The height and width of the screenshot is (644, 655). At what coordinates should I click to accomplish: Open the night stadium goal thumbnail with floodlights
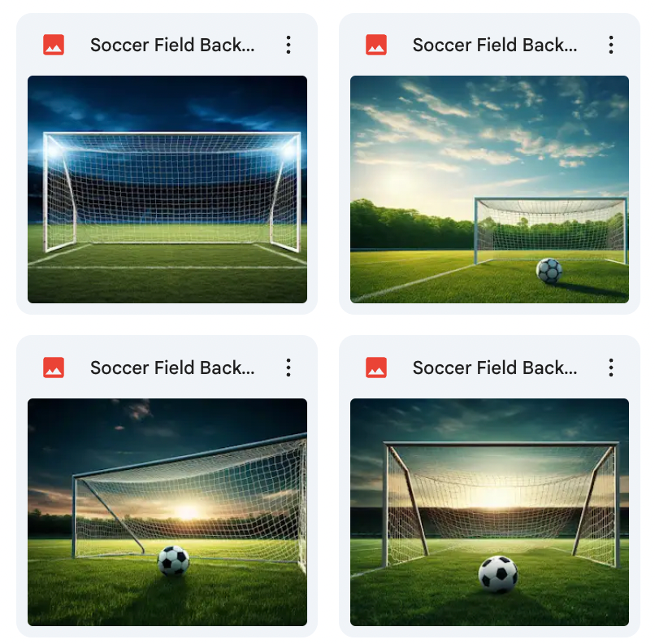(x=167, y=189)
